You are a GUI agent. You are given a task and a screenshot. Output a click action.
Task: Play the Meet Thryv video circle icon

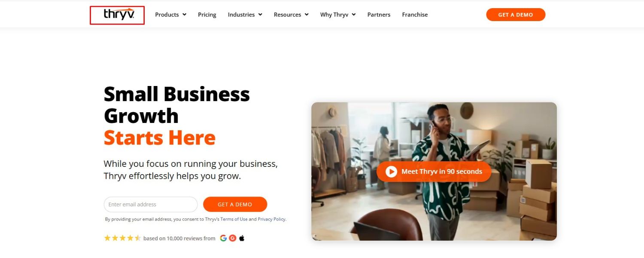pyautogui.click(x=391, y=172)
